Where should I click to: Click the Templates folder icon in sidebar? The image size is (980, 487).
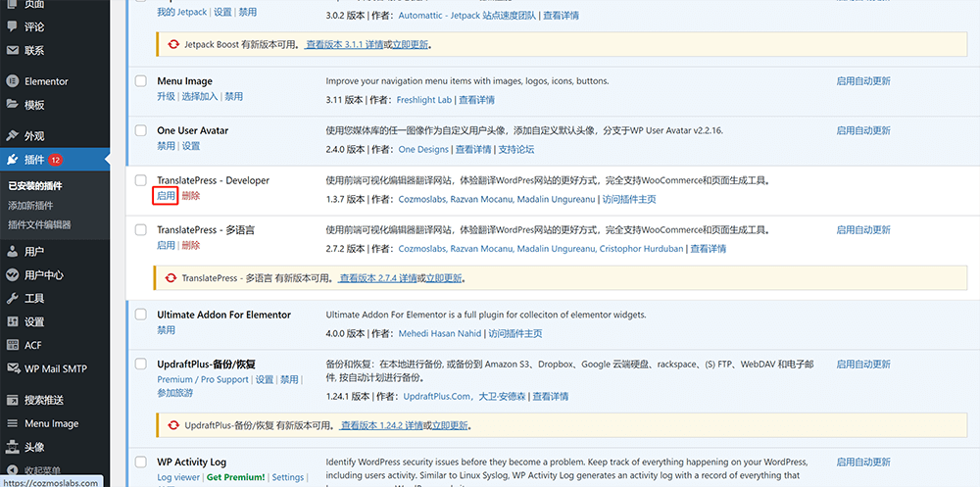pos(12,105)
